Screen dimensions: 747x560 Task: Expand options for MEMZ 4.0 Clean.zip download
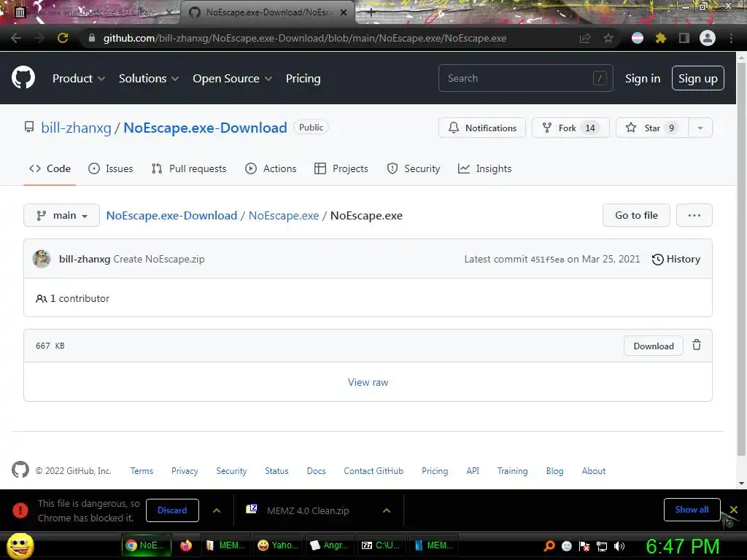click(x=387, y=510)
